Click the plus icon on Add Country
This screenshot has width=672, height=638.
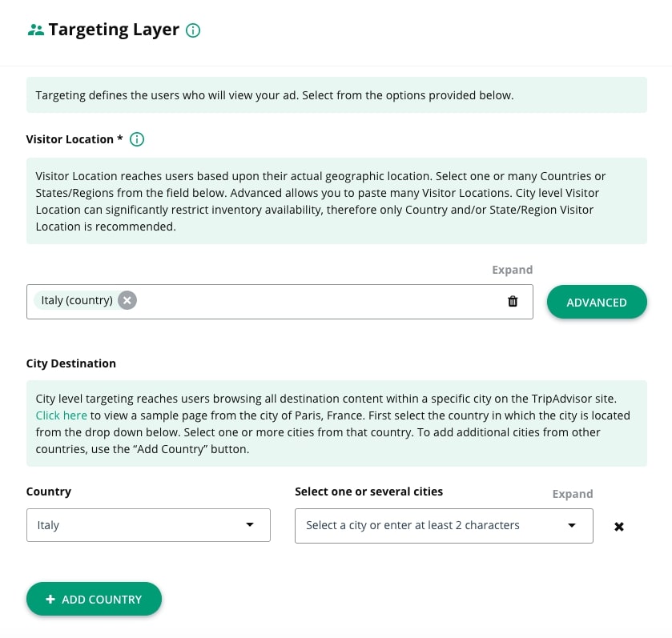point(50,599)
